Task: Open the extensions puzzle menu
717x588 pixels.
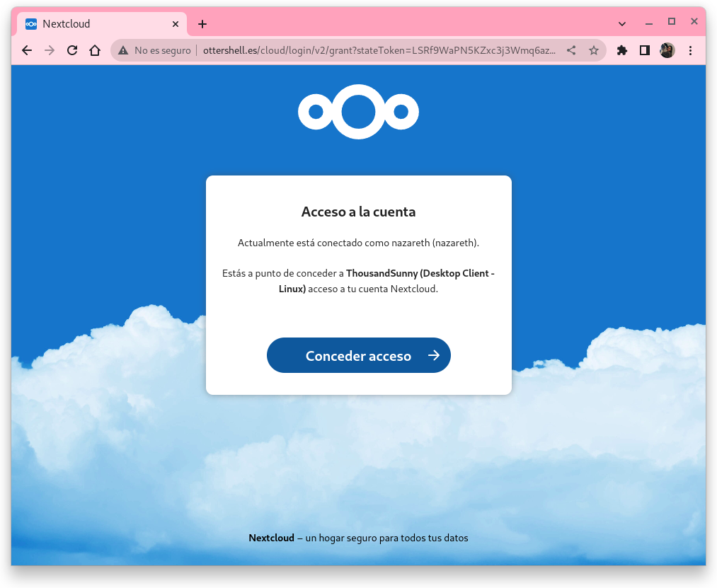Action: (x=622, y=50)
